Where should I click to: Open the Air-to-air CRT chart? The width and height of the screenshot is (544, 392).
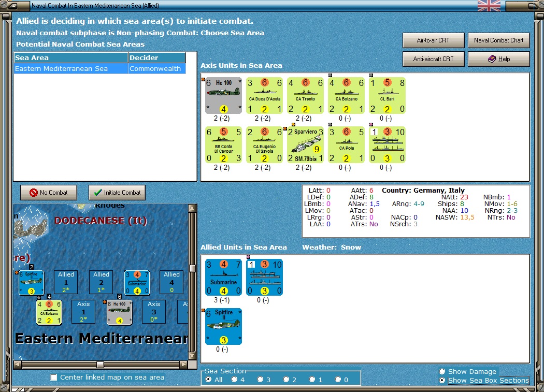pos(433,40)
